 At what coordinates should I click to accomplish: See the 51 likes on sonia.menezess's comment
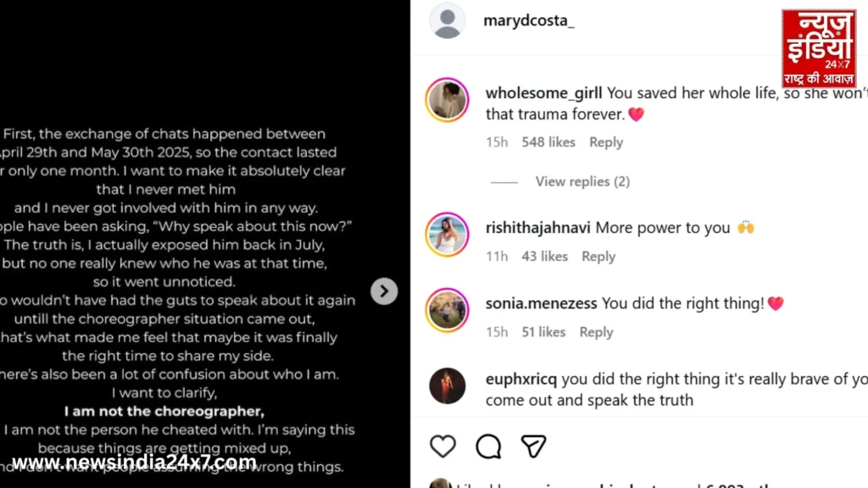[x=543, y=332]
